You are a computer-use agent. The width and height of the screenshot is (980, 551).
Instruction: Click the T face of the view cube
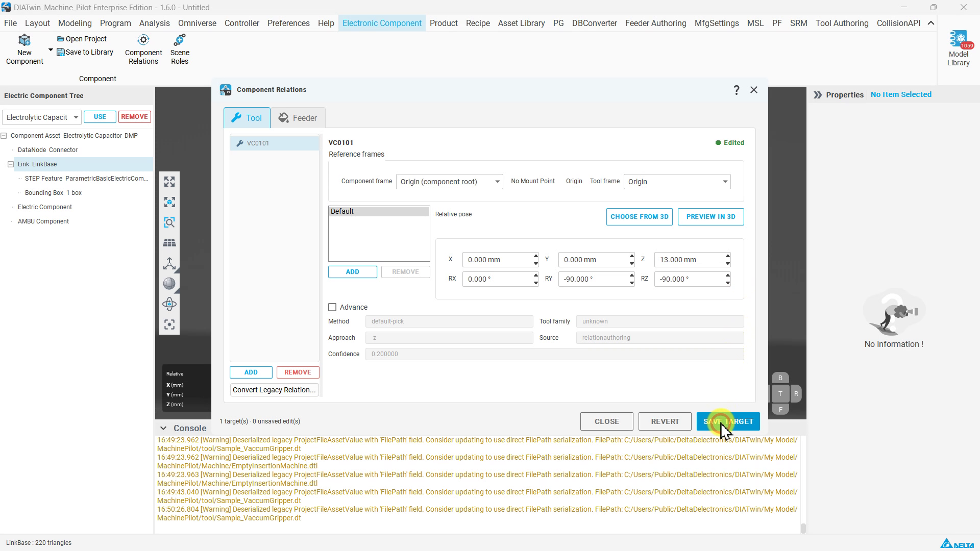(780, 393)
